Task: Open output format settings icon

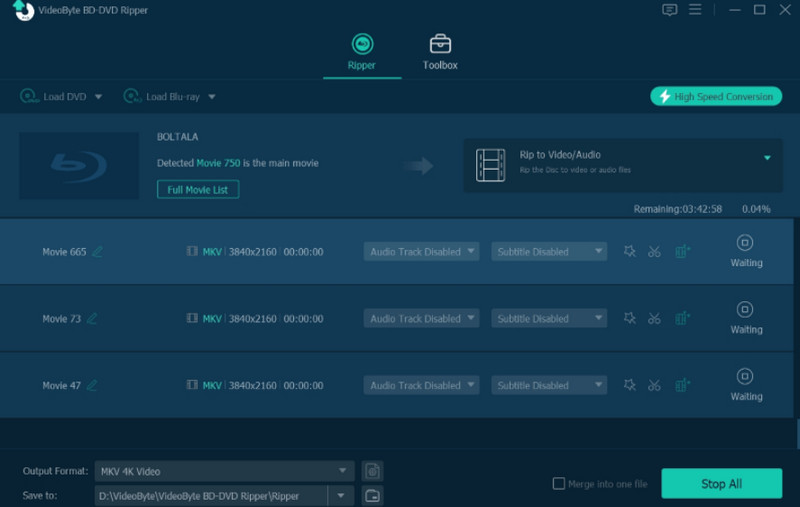Action: pos(372,471)
